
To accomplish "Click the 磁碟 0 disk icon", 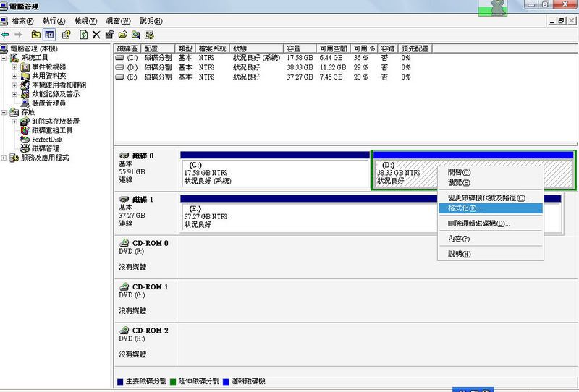I will (124, 156).
